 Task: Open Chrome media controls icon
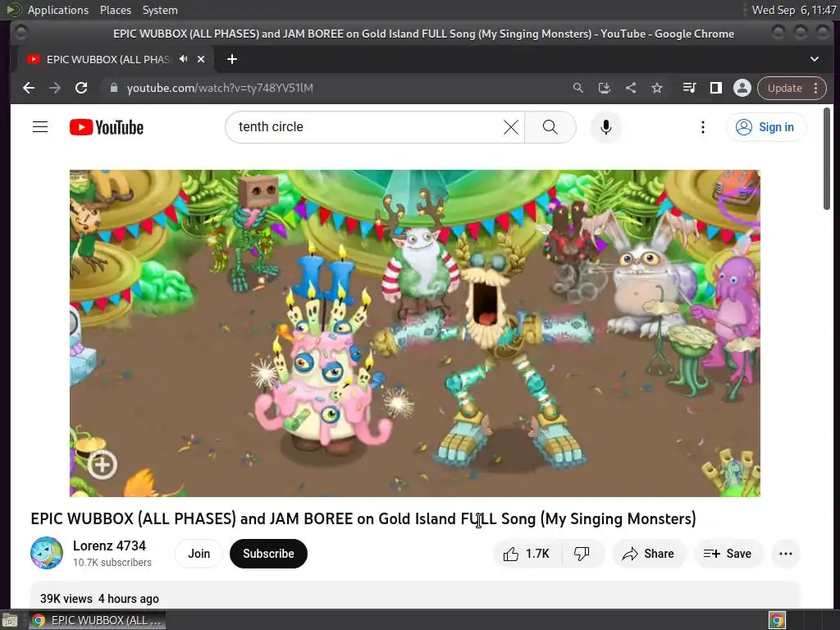coord(689,88)
